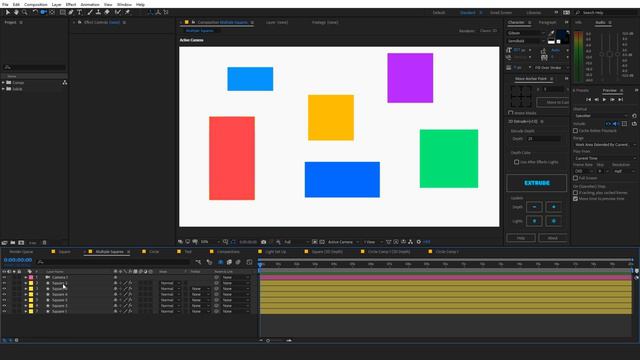Enable Cache Before Playback checkbox

(576, 131)
